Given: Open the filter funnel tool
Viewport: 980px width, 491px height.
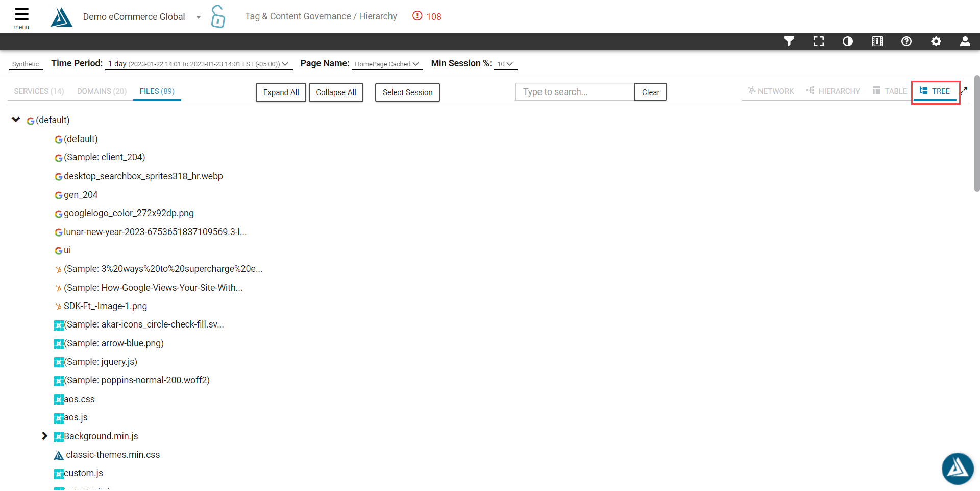Looking at the screenshot, I should [x=789, y=41].
